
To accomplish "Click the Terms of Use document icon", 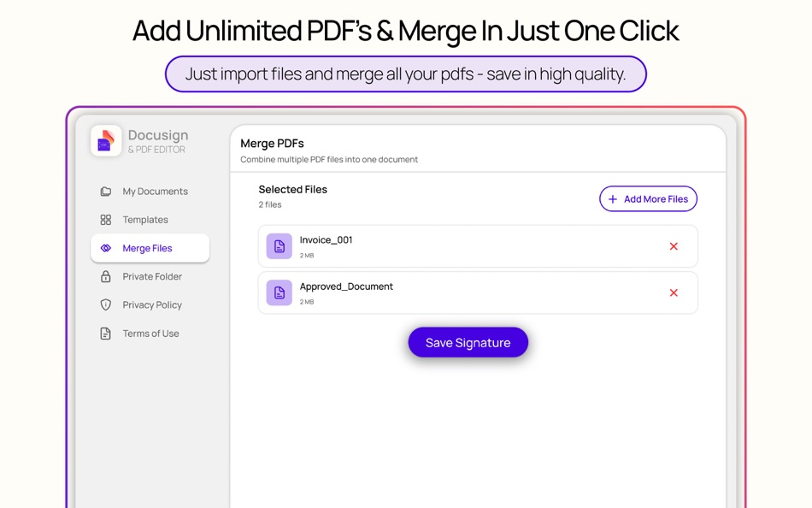I will coord(106,334).
